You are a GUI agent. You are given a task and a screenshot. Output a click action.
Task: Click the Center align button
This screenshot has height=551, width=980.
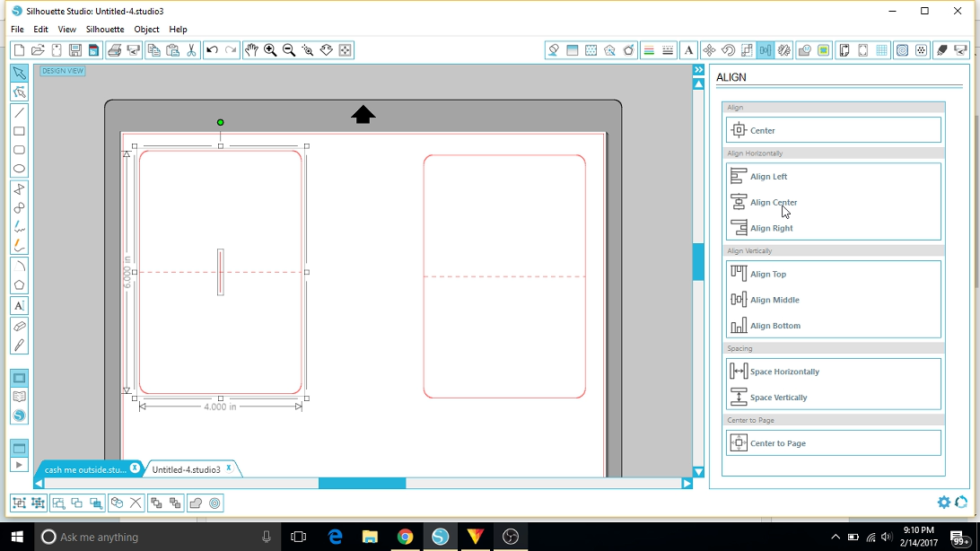tap(833, 130)
